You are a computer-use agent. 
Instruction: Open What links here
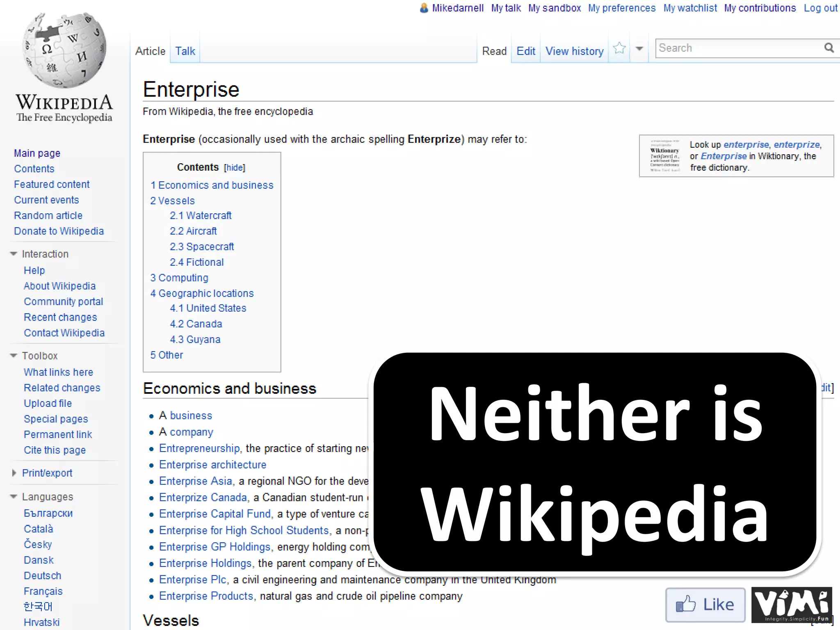coord(58,372)
